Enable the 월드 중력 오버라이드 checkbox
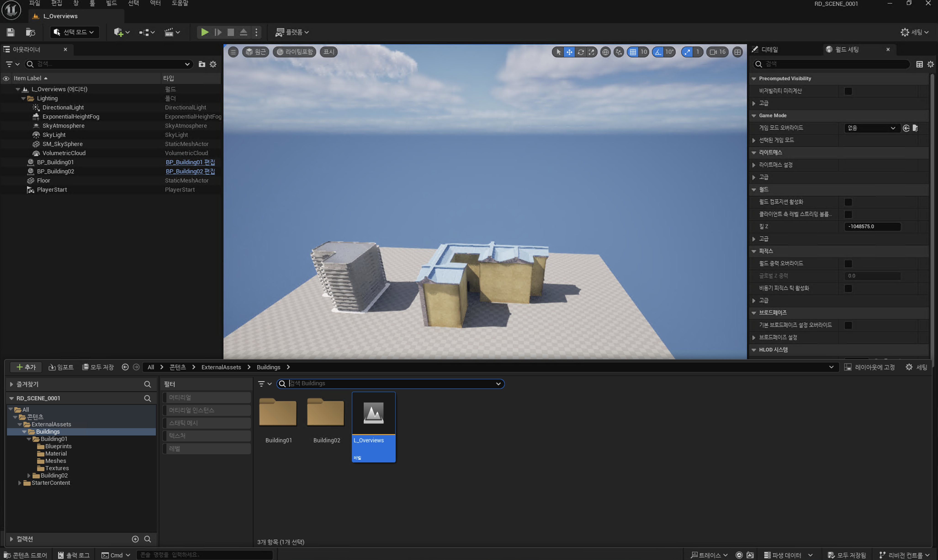Viewport: 938px width, 560px height. [848, 264]
